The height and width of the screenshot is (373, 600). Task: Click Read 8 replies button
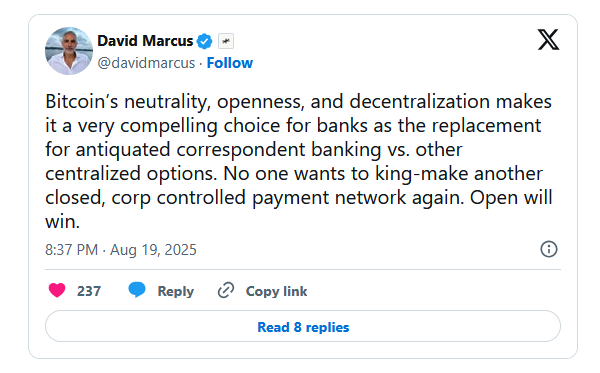(303, 326)
